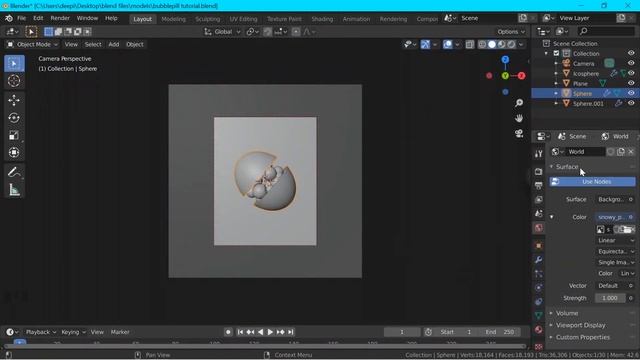Hide the Sphere object in outliner

click(631, 93)
